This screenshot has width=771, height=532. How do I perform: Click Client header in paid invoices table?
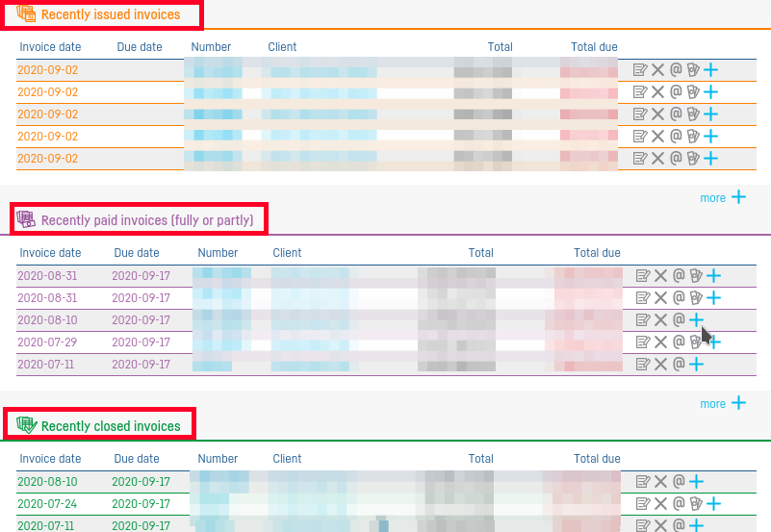(x=287, y=253)
